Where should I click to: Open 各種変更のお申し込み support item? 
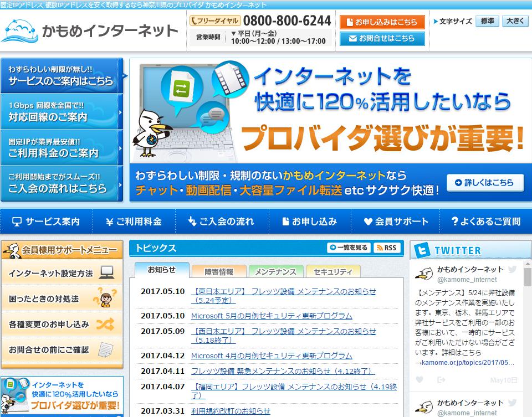click(x=62, y=324)
